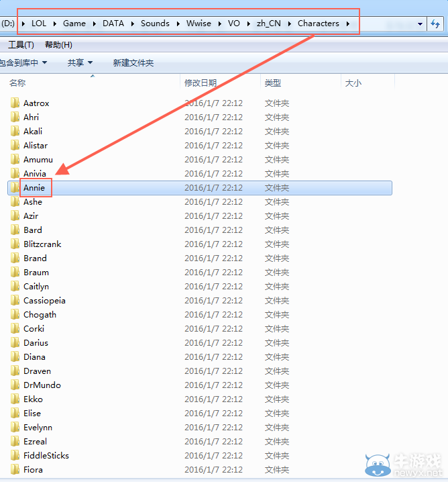Image resolution: width=448 pixels, height=482 pixels.
Task: Go to VO in the breadcrumb
Action: [x=233, y=23]
